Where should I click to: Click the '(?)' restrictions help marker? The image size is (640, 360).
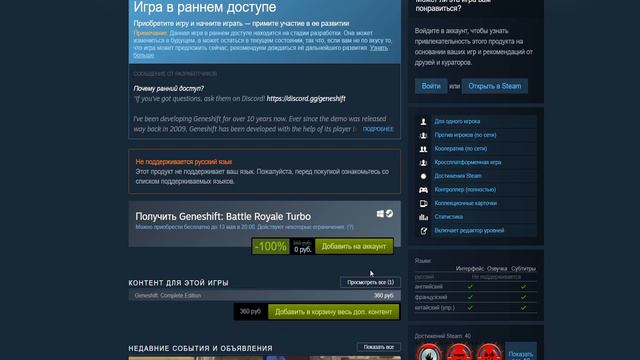[x=350, y=227]
